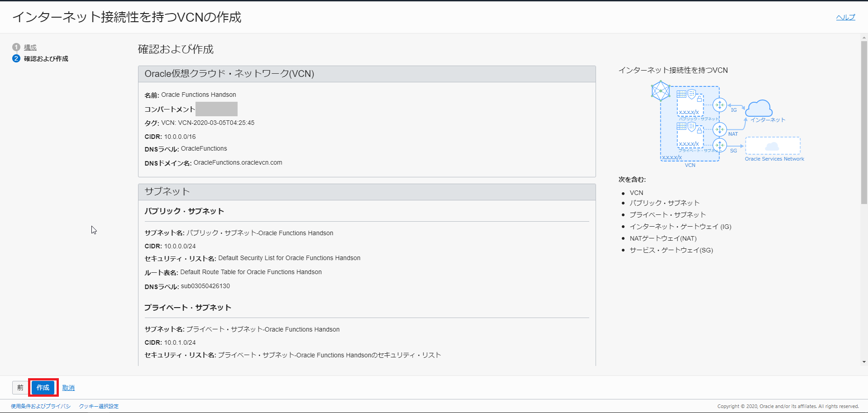
Task: Click the route table icon on private subnet
Action: point(682,126)
